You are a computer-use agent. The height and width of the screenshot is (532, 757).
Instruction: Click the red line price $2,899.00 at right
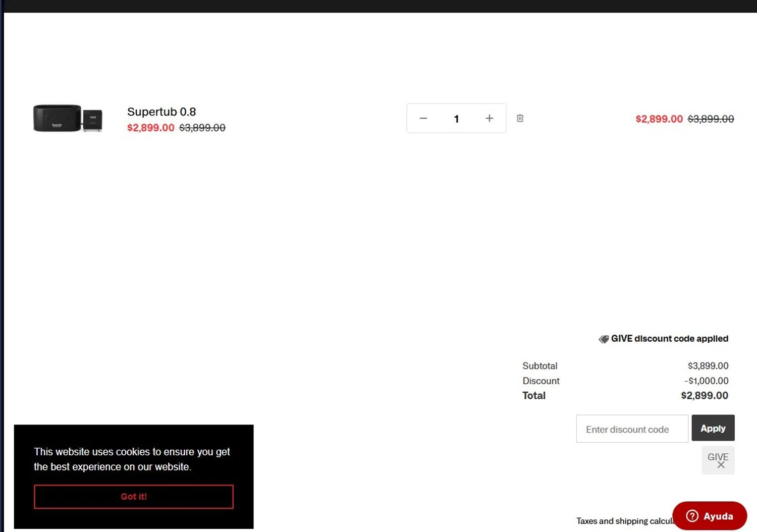[659, 119]
